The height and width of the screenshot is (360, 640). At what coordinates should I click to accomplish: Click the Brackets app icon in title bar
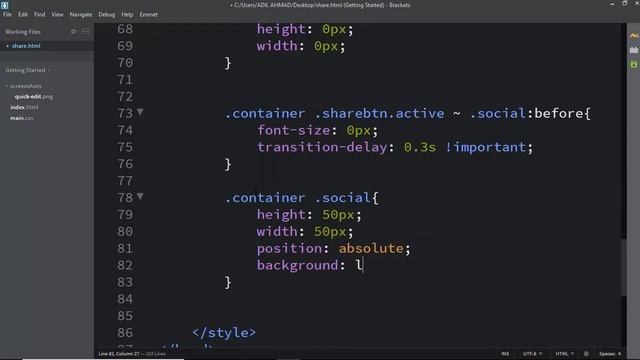pos(4,5)
